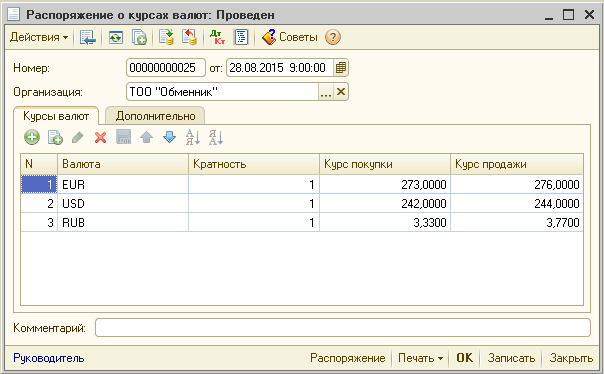The height and width of the screenshot is (374, 604).
Task: Select row number 3 cell
Action: (x=39, y=222)
